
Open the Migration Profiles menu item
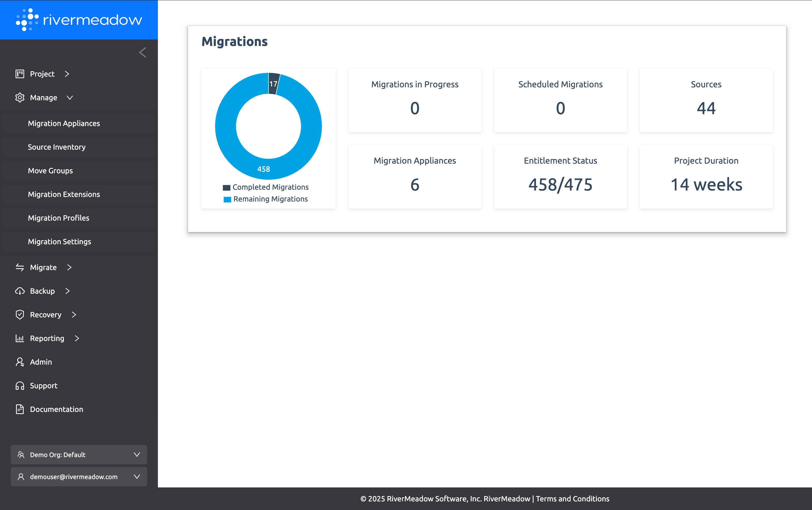click(x=59, y=218)
